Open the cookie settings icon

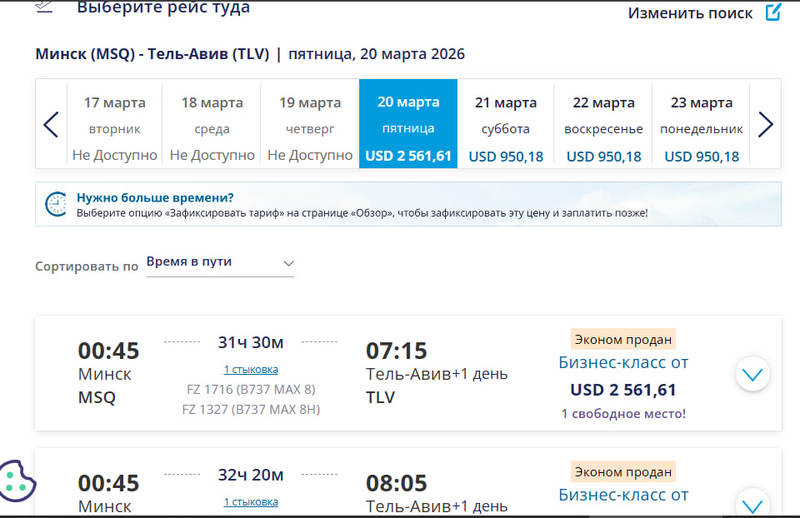click(x=17, y=480)
